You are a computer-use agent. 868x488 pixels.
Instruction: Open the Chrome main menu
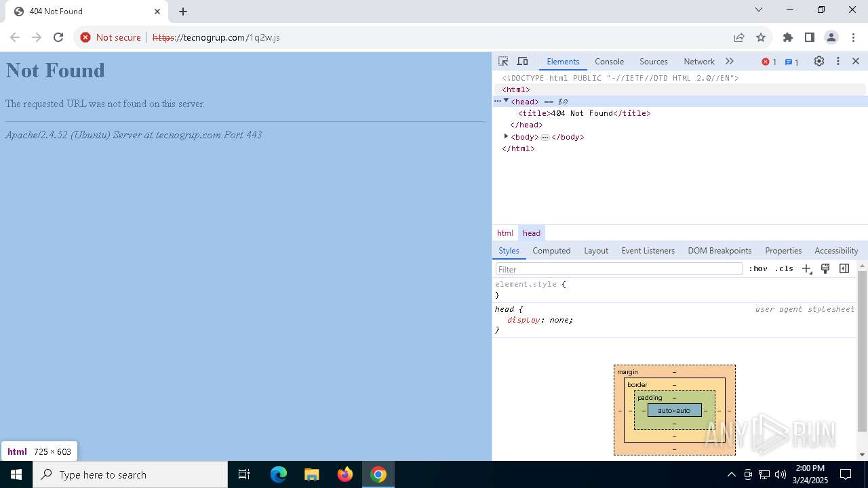tap(852, 37)
